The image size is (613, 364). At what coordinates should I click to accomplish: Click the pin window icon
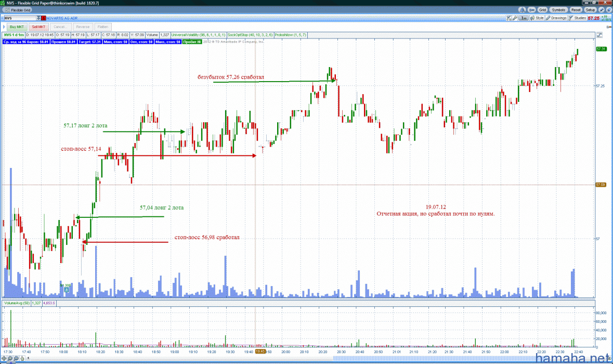[602, 10]
